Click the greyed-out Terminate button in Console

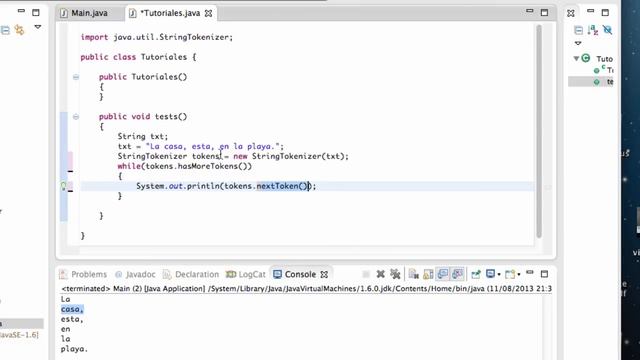(x=366, y=274)
